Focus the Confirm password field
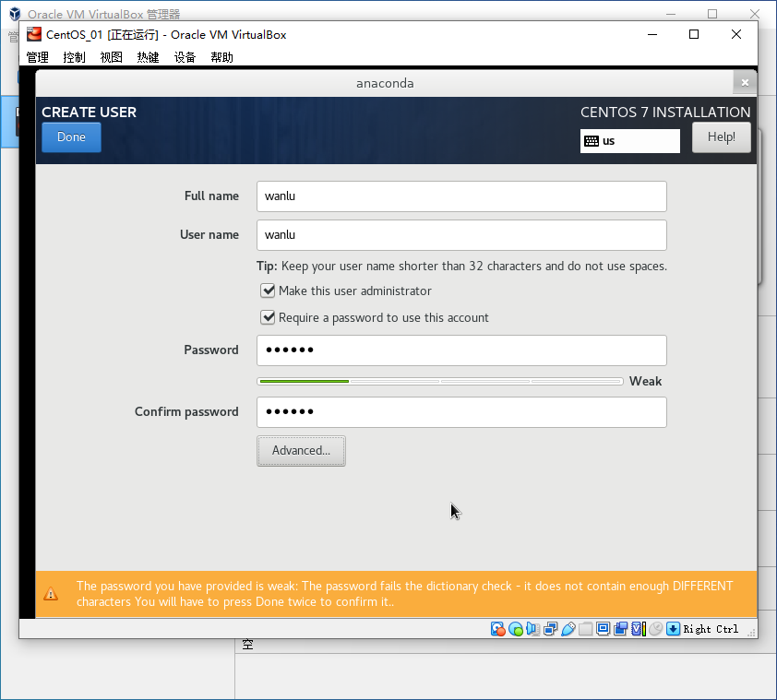This screenshot has width=777, height=700. tap(461, 412)
